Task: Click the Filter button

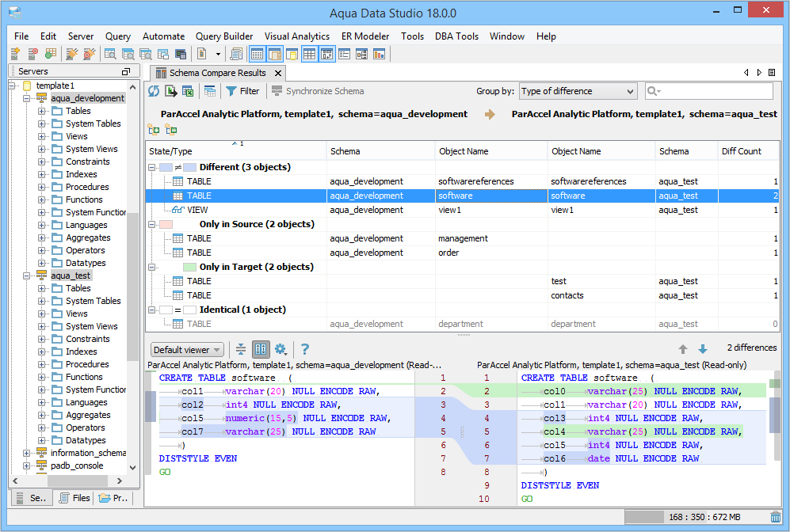Action: click(242, 91)
